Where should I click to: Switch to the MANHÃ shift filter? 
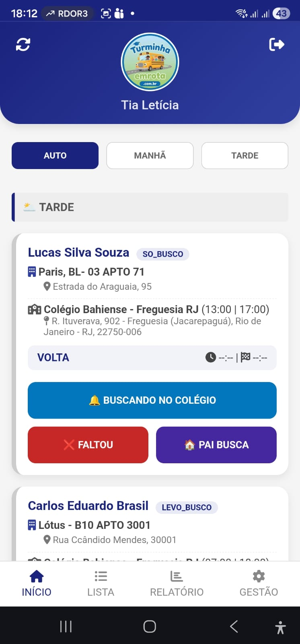click(150, 155)
